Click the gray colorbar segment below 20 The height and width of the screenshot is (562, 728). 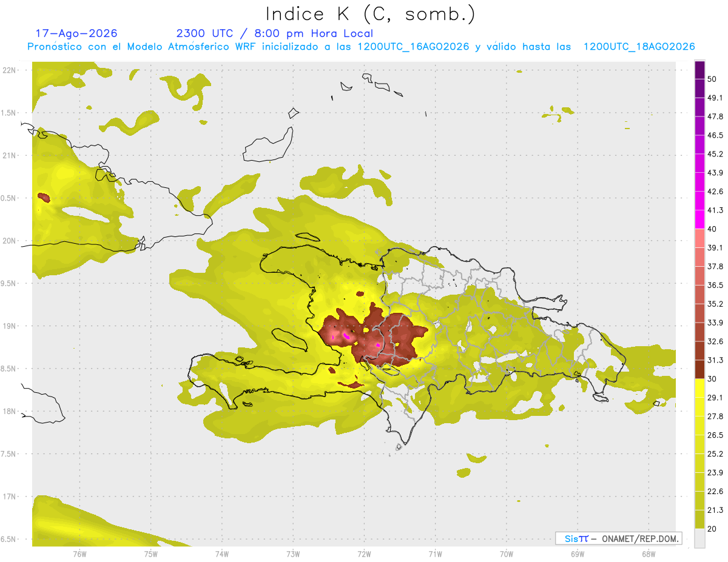click(x=699, y=538)
